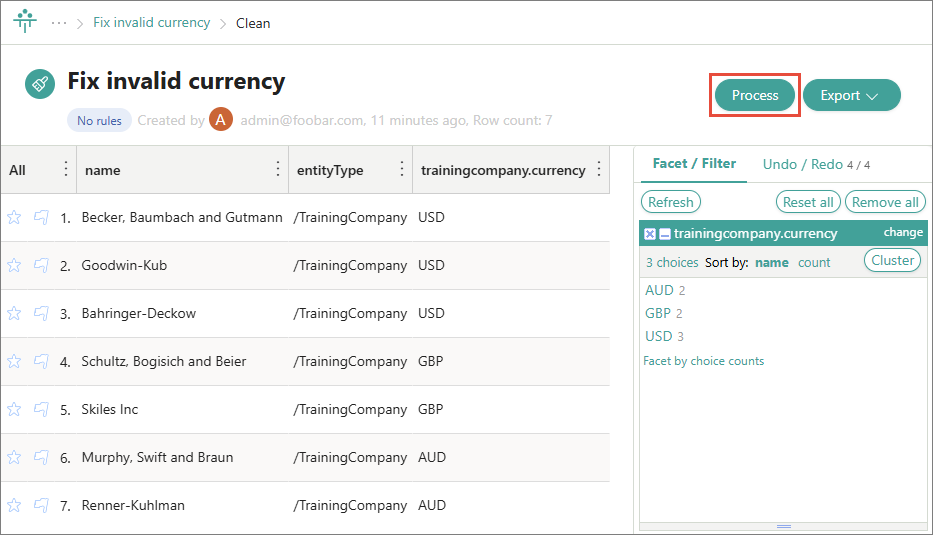Viewport: 933px width, 535px height.
Task: Click Facet by choice counts link
Action: tap(703, 361)
